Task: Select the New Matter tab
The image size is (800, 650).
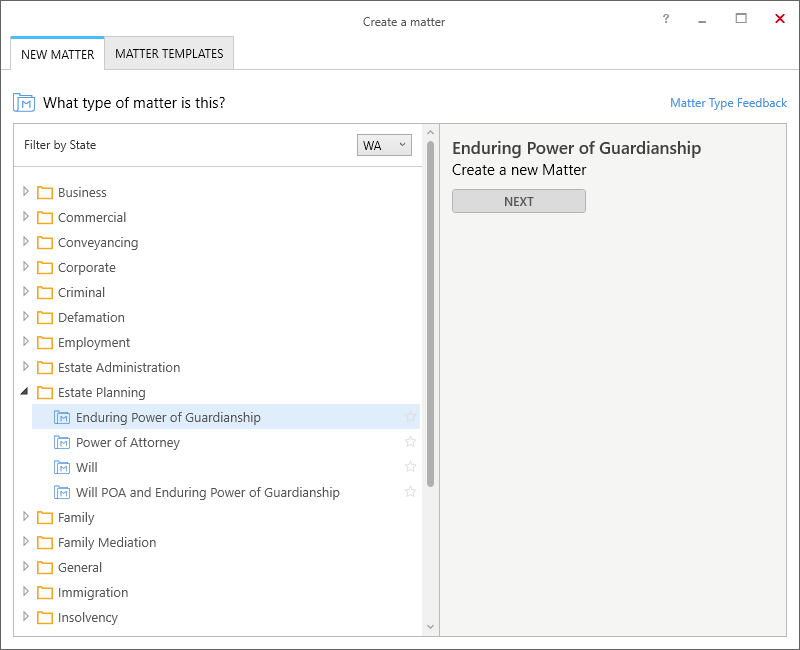Action: 57,54
